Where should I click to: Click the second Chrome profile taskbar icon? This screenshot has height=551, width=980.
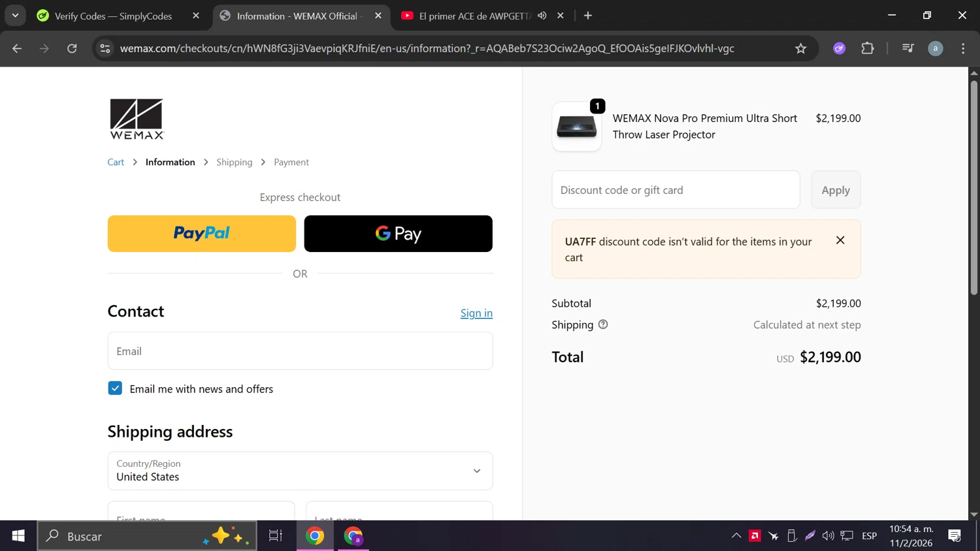coord(353,536)
